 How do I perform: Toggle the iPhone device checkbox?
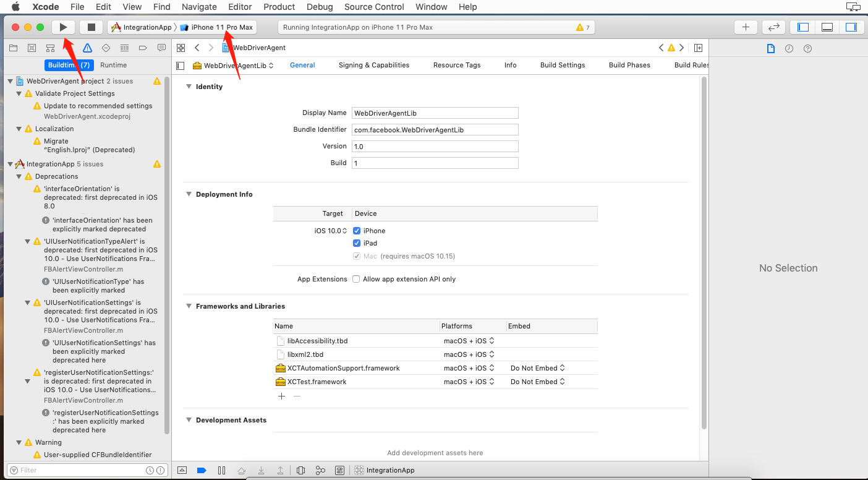coord(357,231)
